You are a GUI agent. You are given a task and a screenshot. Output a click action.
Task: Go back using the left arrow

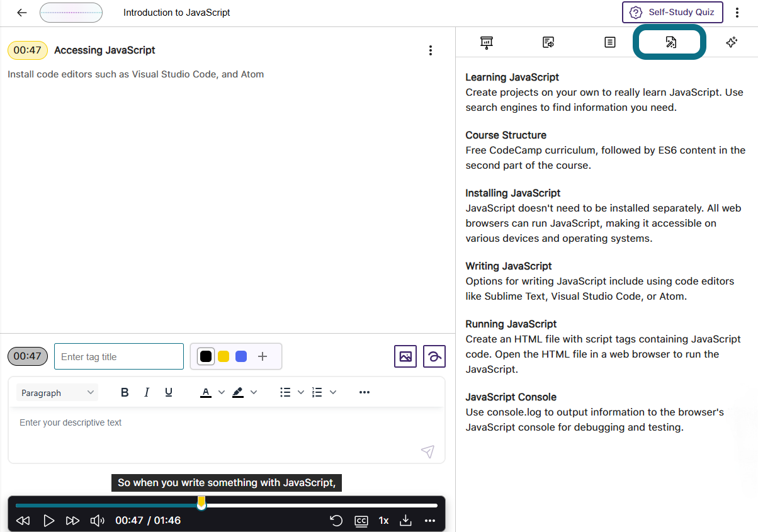(x=22, y=13)
